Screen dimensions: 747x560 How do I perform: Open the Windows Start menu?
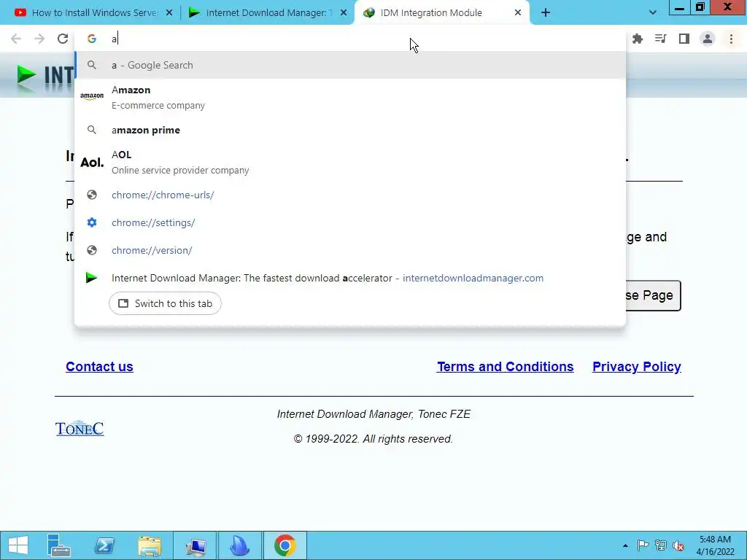click(x=18, y=545)
